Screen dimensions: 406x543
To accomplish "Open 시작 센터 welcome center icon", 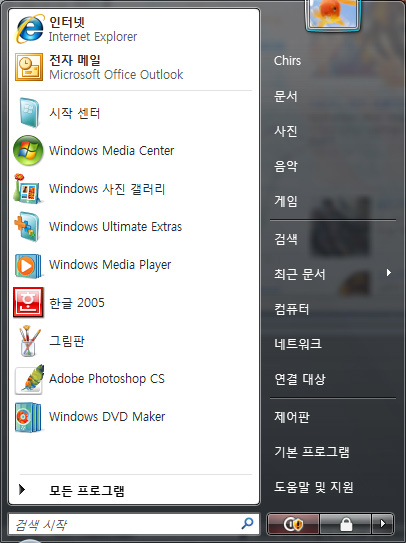I will 29,113.
